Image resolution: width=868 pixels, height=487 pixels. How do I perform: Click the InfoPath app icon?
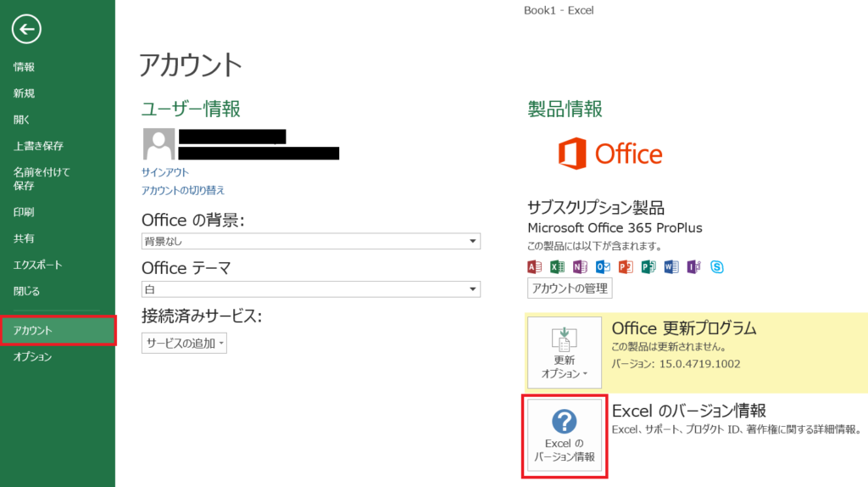point(693,267)
